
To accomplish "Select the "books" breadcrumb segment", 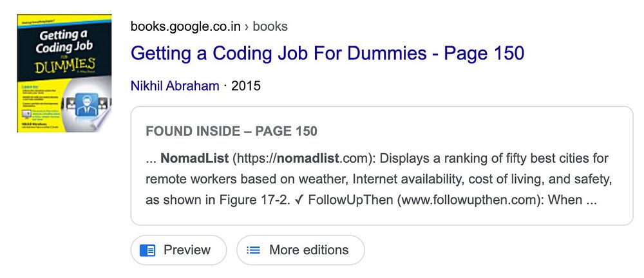I will 270,26.
